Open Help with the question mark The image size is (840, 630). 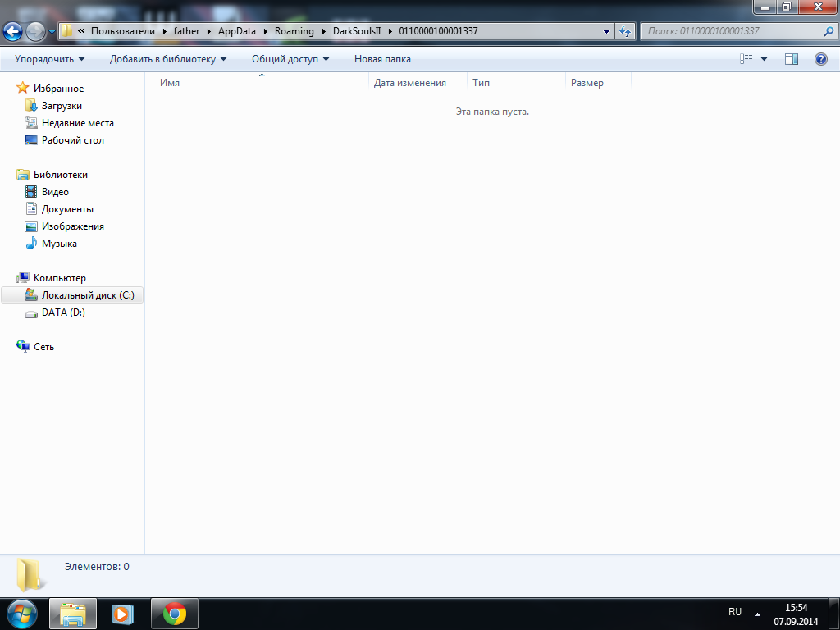click(820, 59)
